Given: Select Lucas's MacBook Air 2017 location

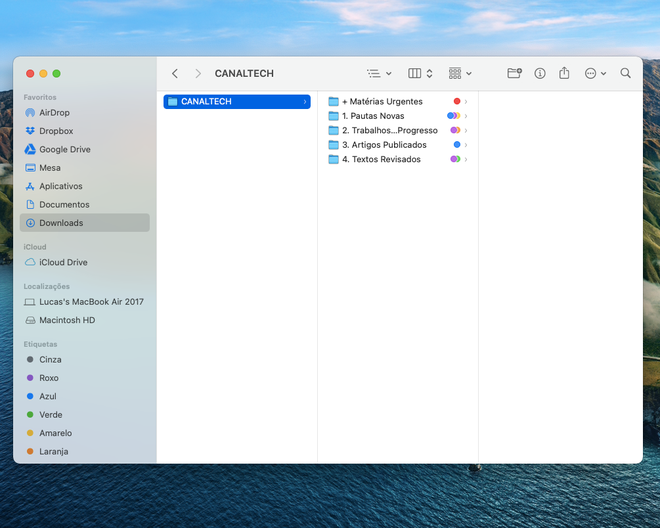Looking at the screenshot, I should click(x=85, y=302).
